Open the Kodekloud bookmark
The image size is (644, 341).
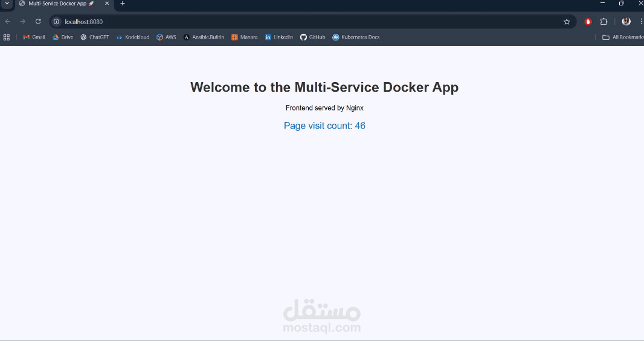click(133, 37)
